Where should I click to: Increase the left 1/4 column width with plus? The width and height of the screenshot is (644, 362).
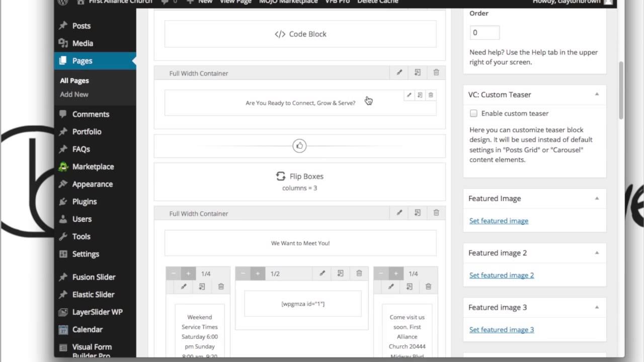tap(188, 274)
